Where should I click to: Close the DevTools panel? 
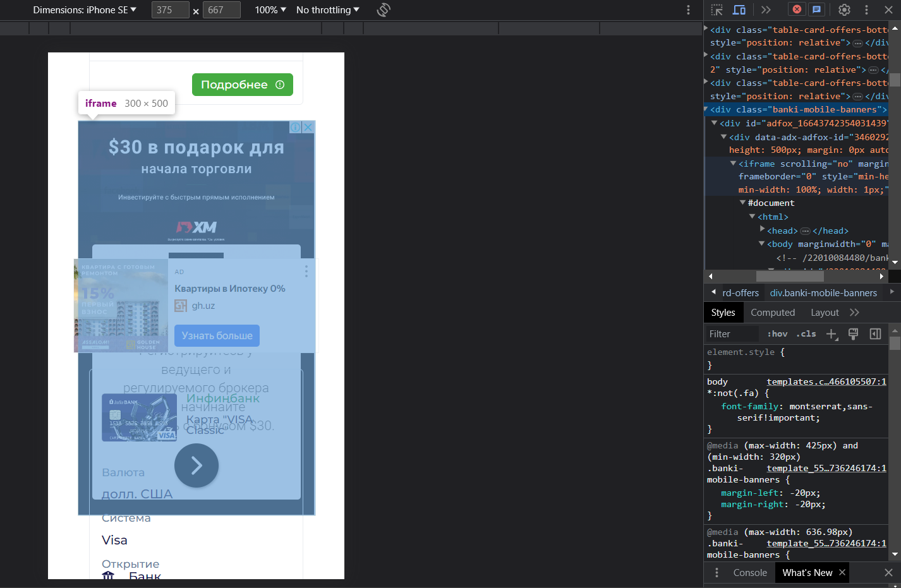pyautogui.click(x=888, y=9)
